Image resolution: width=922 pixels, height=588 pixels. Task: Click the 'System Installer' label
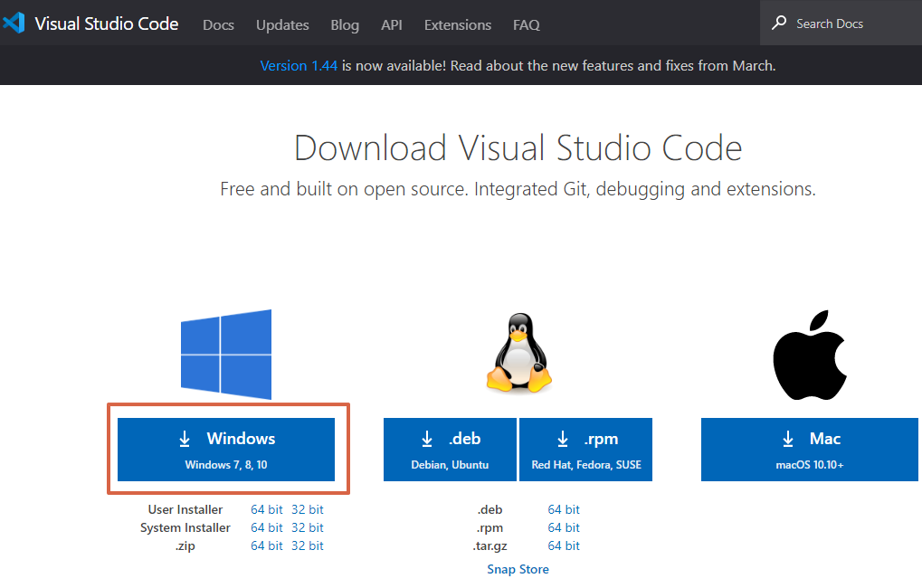185,527
